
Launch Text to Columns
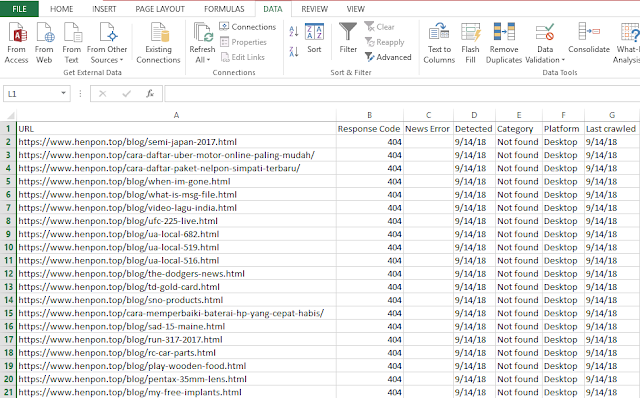coord(439,43)
